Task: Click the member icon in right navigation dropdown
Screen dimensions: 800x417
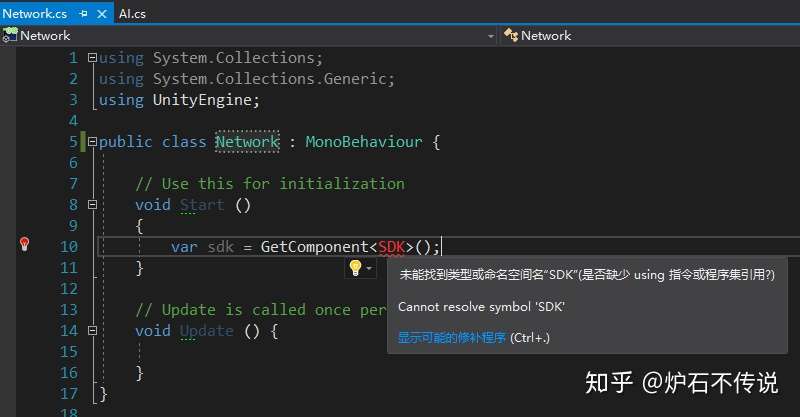Action: (x=510, y=35)
